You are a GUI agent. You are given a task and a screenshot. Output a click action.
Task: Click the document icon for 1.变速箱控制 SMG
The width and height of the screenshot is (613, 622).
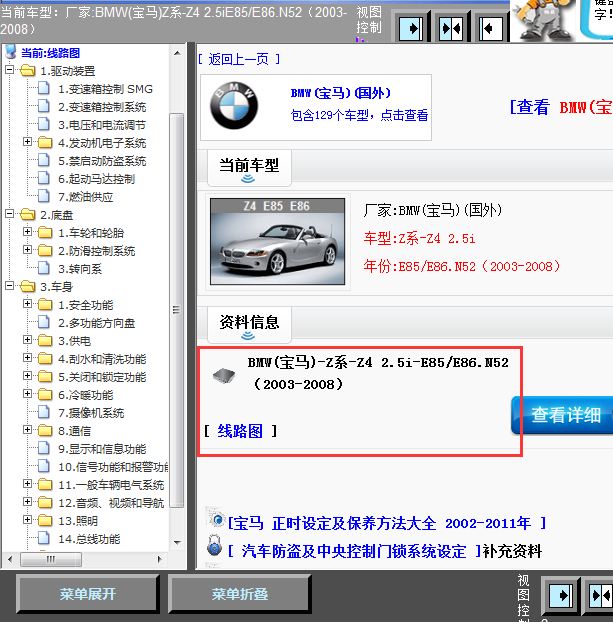[44, 88]
